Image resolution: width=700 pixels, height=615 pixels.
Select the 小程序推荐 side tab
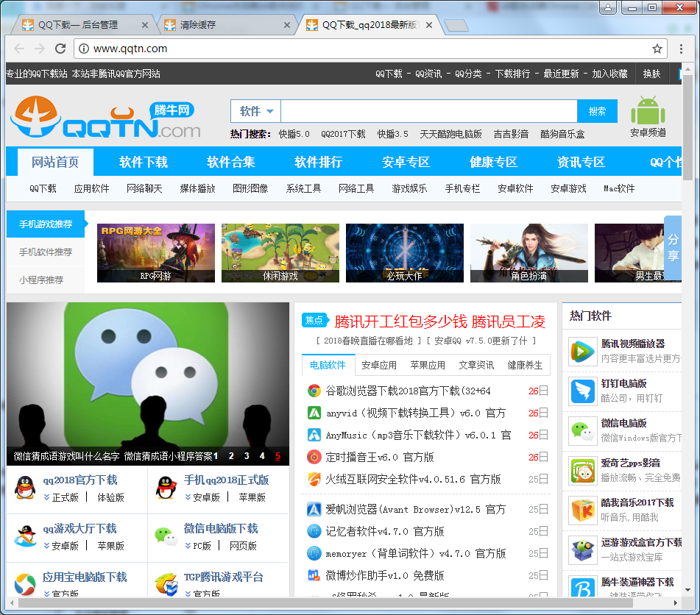(46, 280)
